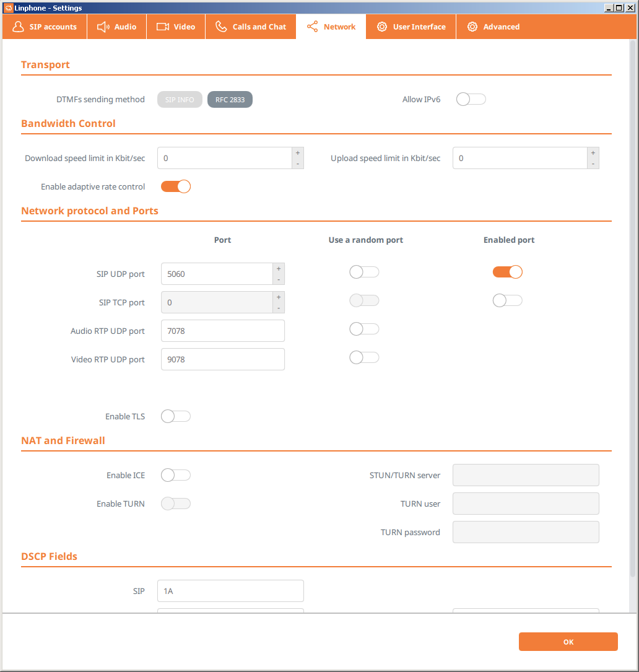Disable the SIP UDP enabled port switch
Image resolution: width=639 pixels, height=672 pixels.
(x=508, y=272)
